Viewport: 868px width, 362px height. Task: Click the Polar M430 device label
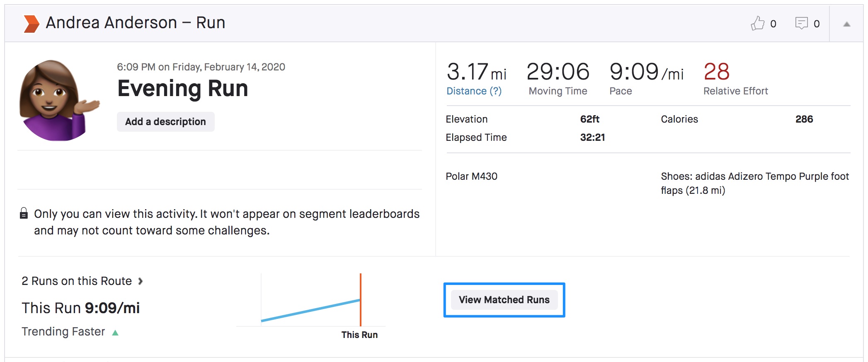(x=471, y=176)
